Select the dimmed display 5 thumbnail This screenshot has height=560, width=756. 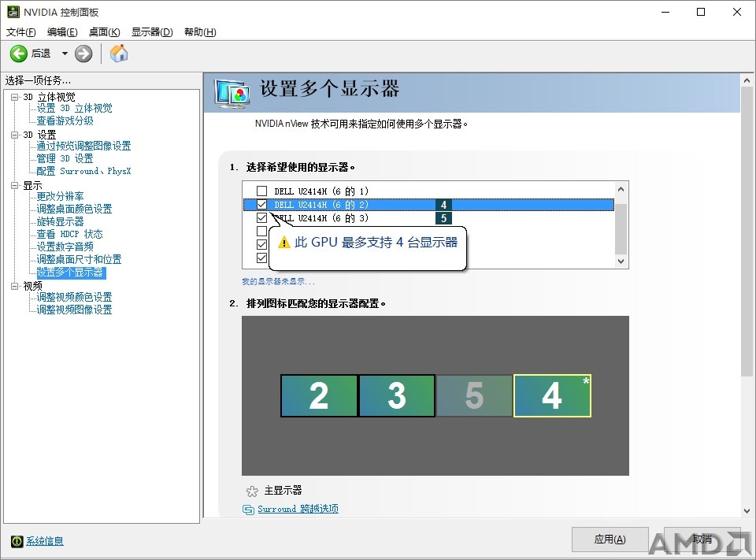point(474,395)
